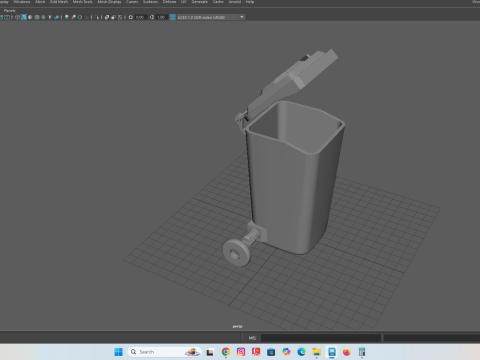
Task: Select the trash bin lid model
Action: point(290,78)
